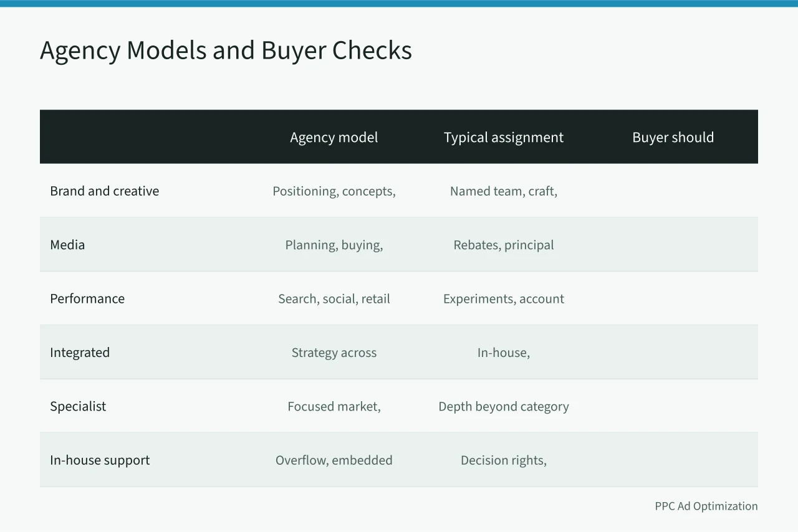Viewport: 798px width, 532px height.
Task: Select the cell 'Search, social, retail'
Action: click(334, 298)
